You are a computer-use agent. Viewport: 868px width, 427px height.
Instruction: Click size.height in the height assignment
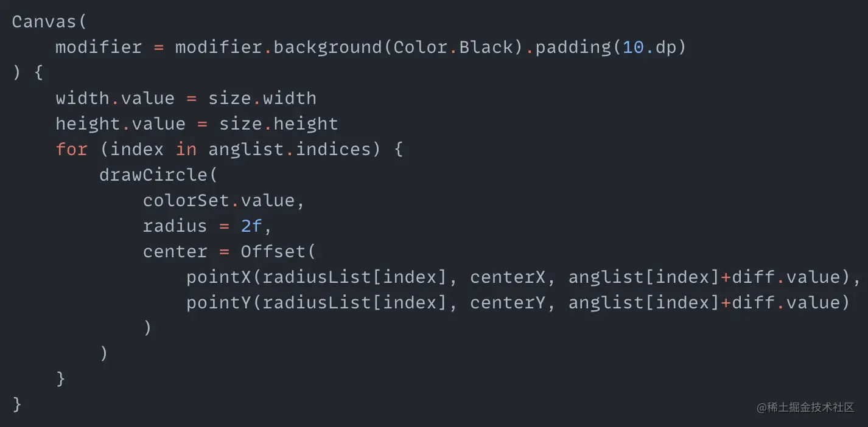[x=279, y=123]
